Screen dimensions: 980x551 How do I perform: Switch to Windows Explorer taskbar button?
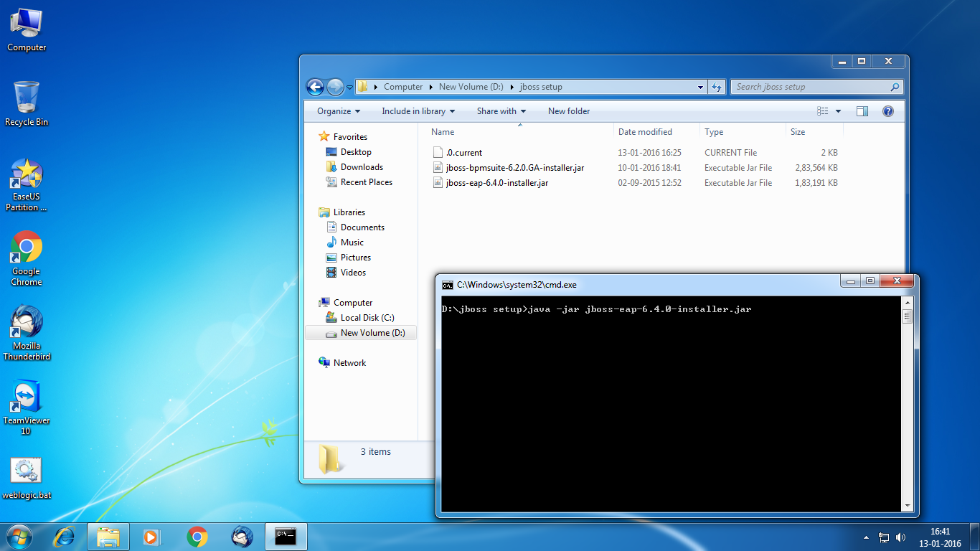pos(108,537)
